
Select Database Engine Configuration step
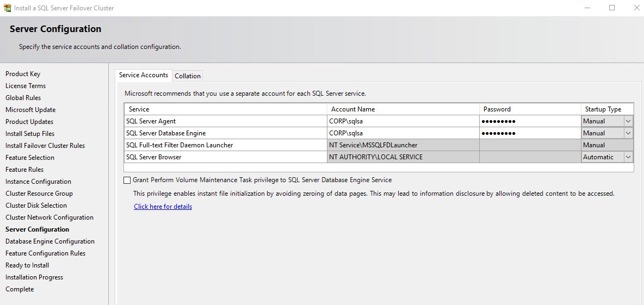click(50, 241)
